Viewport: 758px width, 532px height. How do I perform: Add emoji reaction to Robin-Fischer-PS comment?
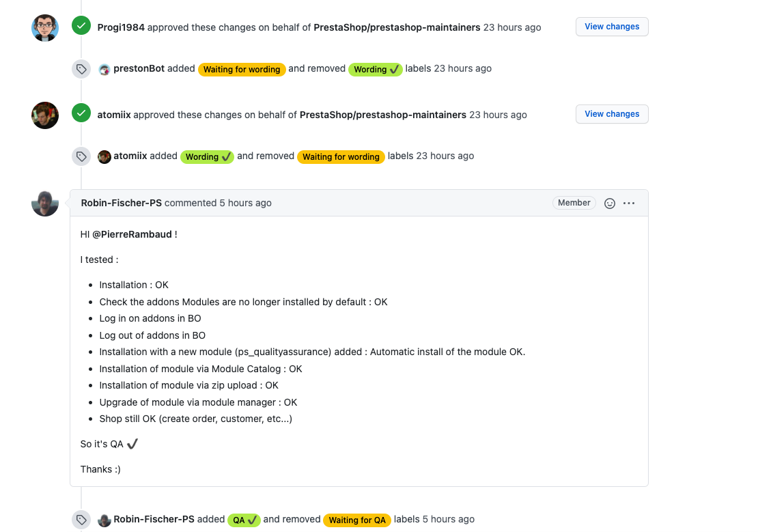pos(610,204)
